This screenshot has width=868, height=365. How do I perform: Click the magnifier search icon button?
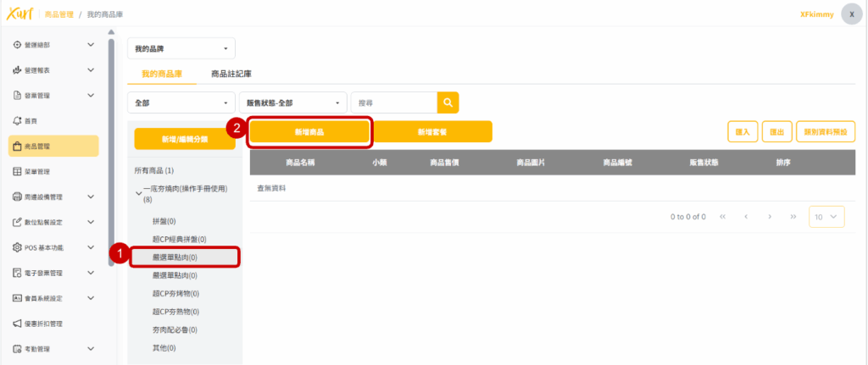click(448, 102)
